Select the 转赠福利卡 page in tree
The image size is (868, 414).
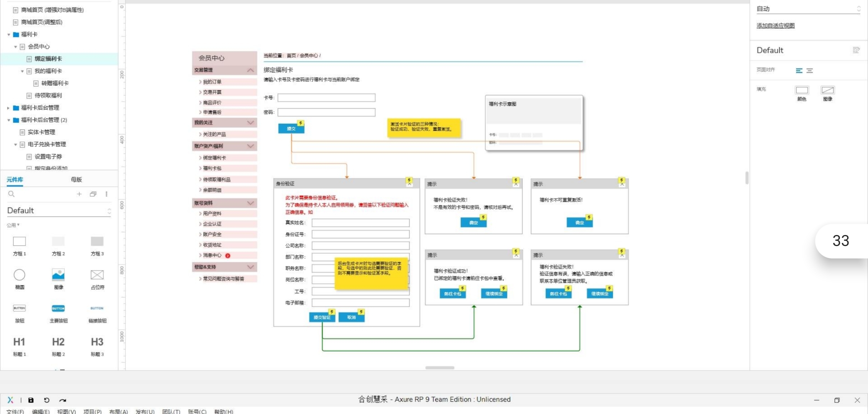point(55,83)
